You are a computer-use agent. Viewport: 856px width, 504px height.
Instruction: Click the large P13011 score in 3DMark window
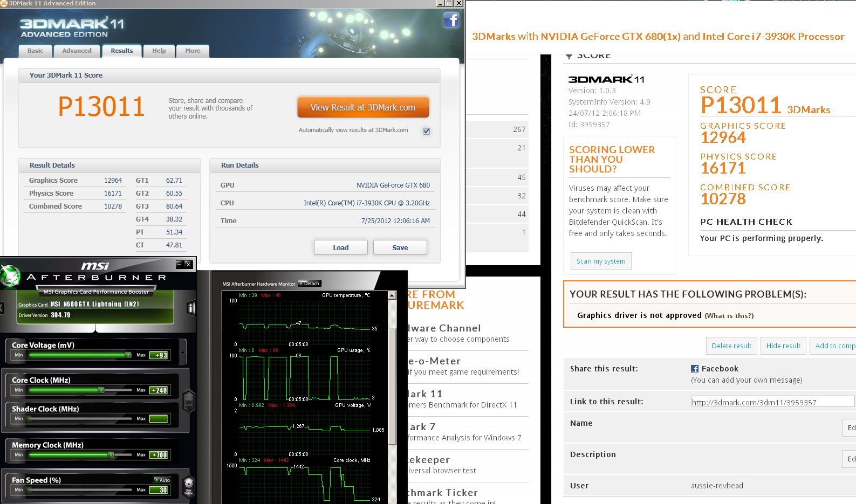[101, 107]
